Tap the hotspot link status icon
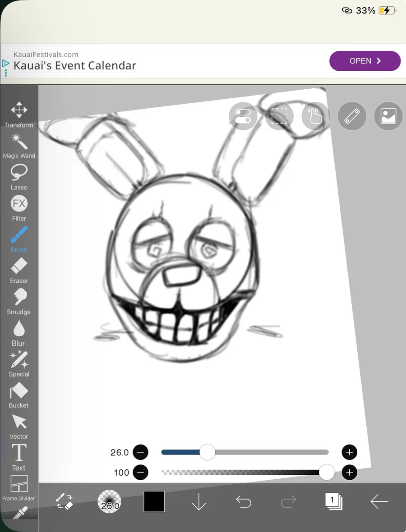The width and height of the screenshot is (406, 532). point(347,10)
